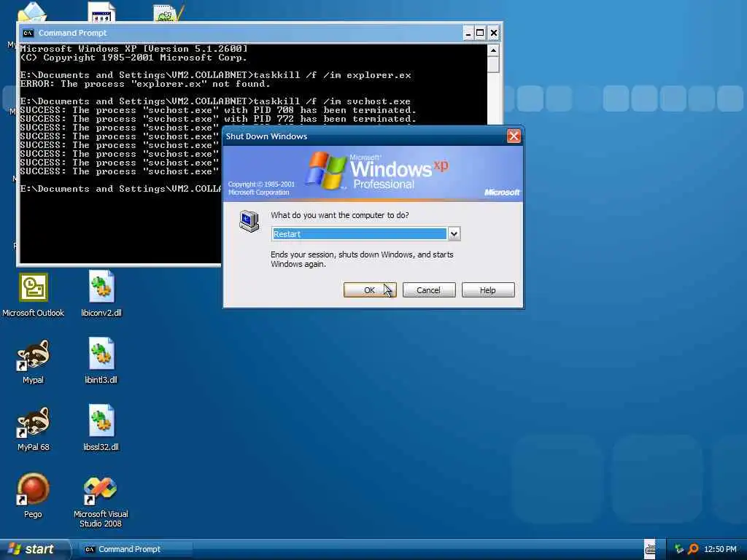Minimize the Command Prompt window
Viewport: 747px width, 560px height.
468,33
